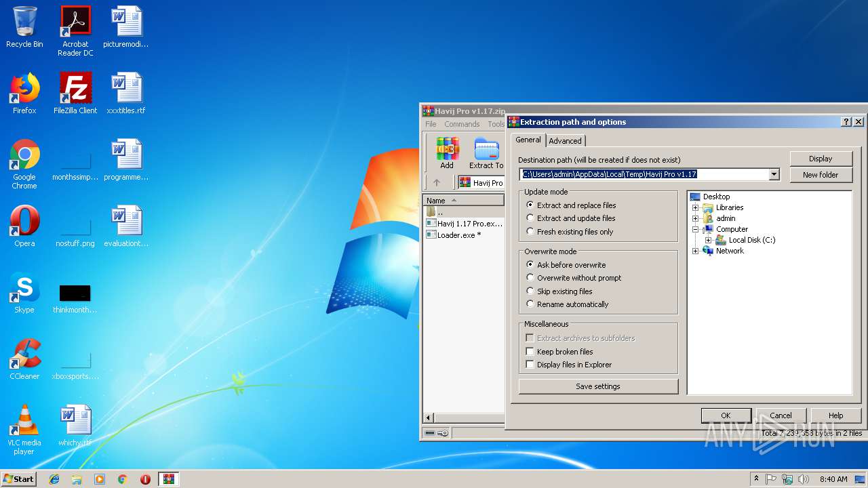Switch to the Advanced tab
Image resolution: width=868 pixels, height=488 pixels.
pyautogui.click(x=565, y=140)
